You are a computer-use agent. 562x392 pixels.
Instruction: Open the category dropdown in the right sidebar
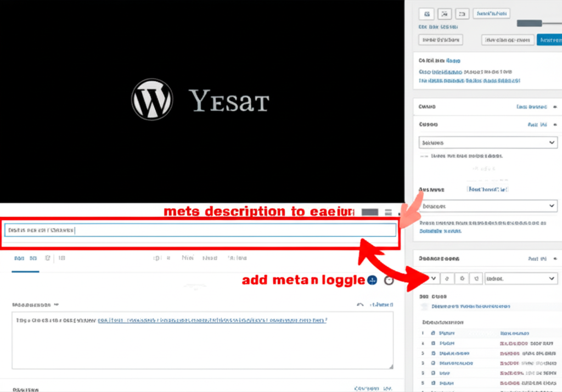click(x=487, y=142)
